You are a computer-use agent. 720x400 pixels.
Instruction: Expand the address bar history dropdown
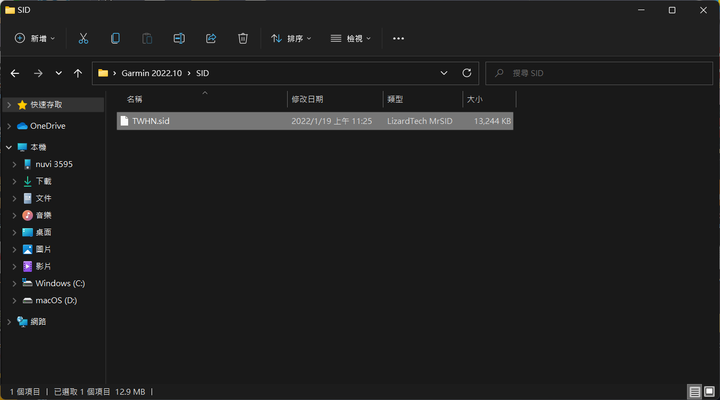pyautogui.click(x=444, y=73)
